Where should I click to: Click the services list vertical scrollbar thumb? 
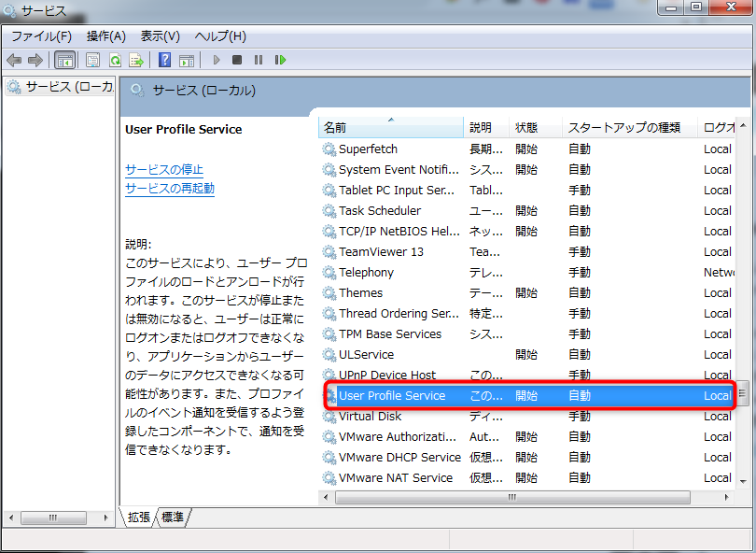pyautogui.click(x=743, y=393)
